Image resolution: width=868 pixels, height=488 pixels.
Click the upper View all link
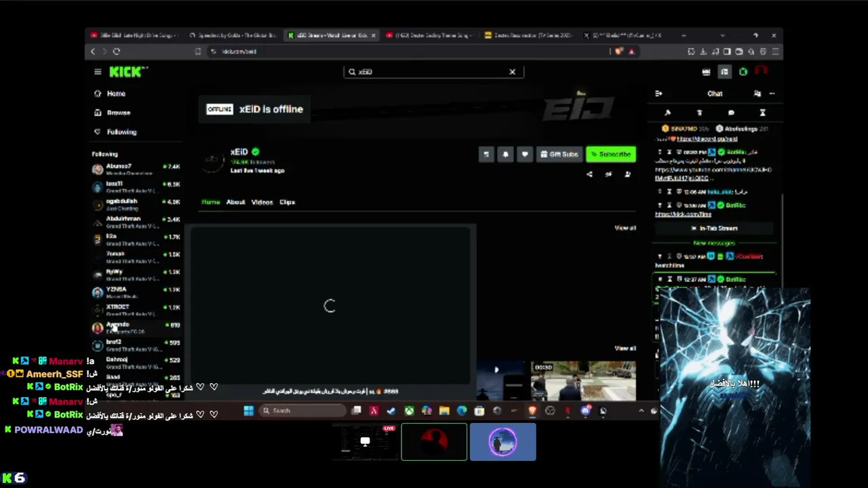click(x=625, y=228)
